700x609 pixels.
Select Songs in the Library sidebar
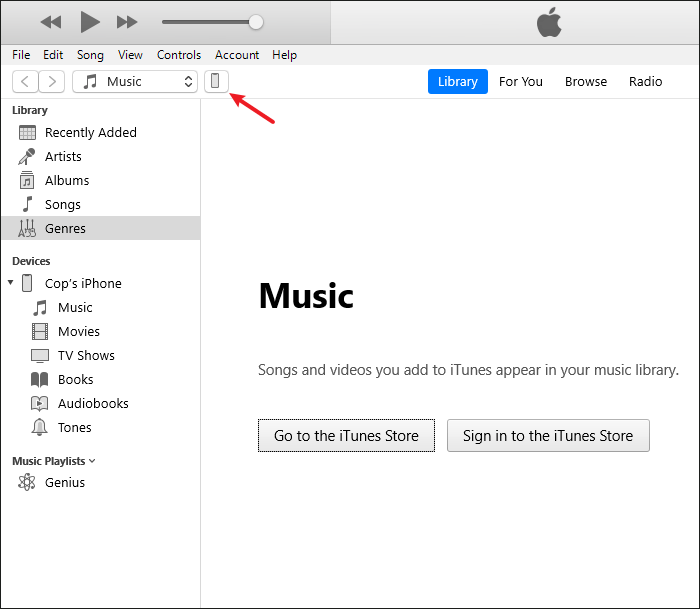[x=101, y=204]
